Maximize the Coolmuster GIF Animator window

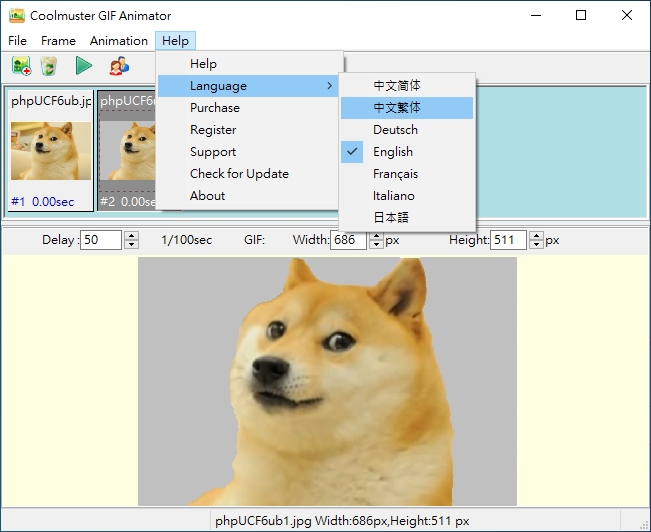581,16
